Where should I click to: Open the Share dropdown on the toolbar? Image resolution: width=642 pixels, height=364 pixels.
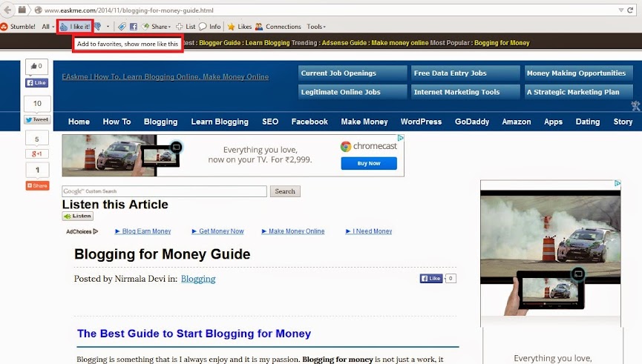click(156, 27)
